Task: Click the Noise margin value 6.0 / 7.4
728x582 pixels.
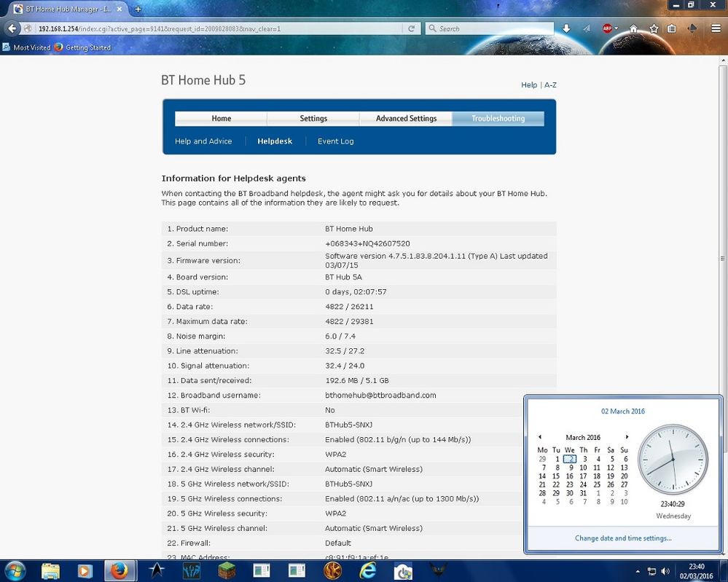Action: (340, 337)
